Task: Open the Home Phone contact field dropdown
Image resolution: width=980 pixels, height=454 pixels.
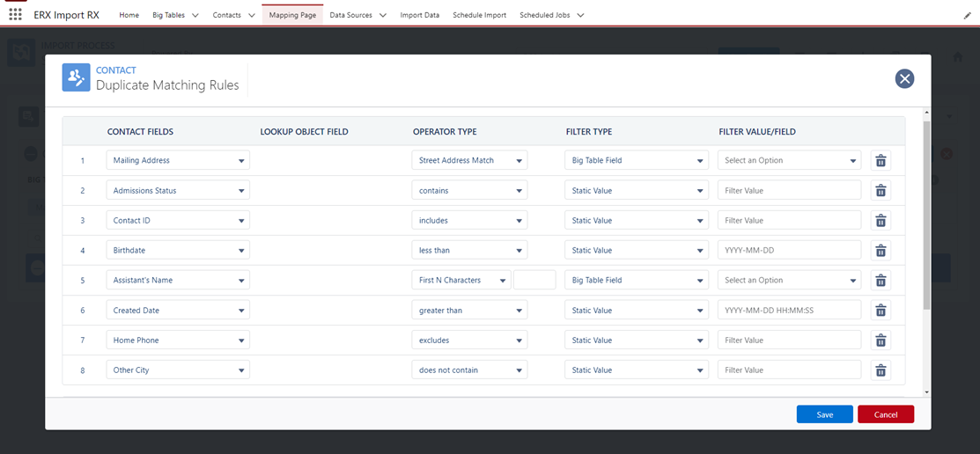Action: pos(178,340)
